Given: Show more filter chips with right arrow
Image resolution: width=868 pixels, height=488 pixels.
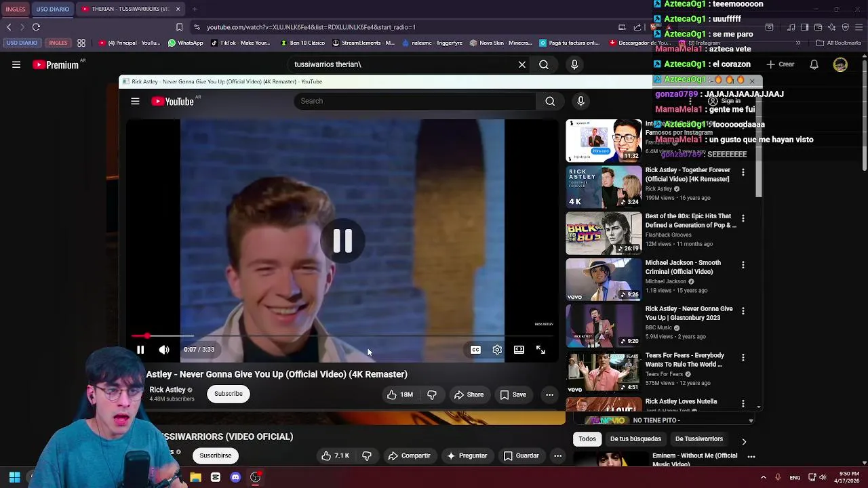Looking at the screenshot, I should (744, 441).
